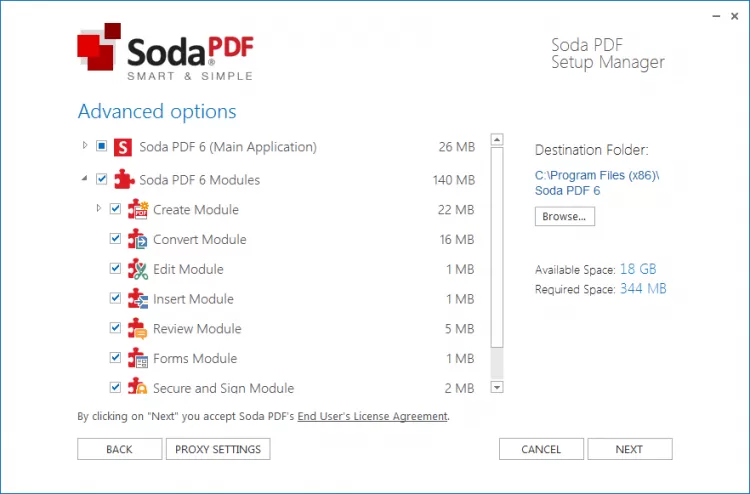Viewport: 750px width, 494px height.
Task: Toggle the Edit Module checkbox
Action: (x=115, y=269)
